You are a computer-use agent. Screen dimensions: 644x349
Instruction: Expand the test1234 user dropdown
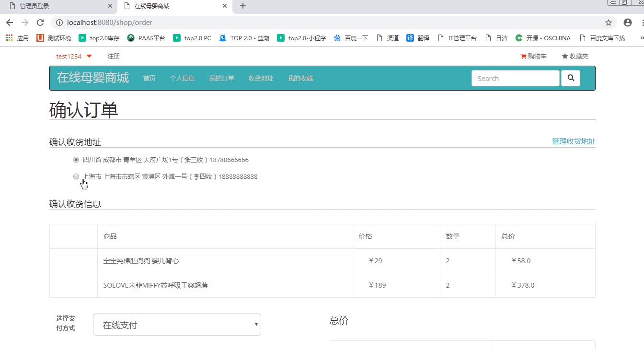(x=74, y=56)
